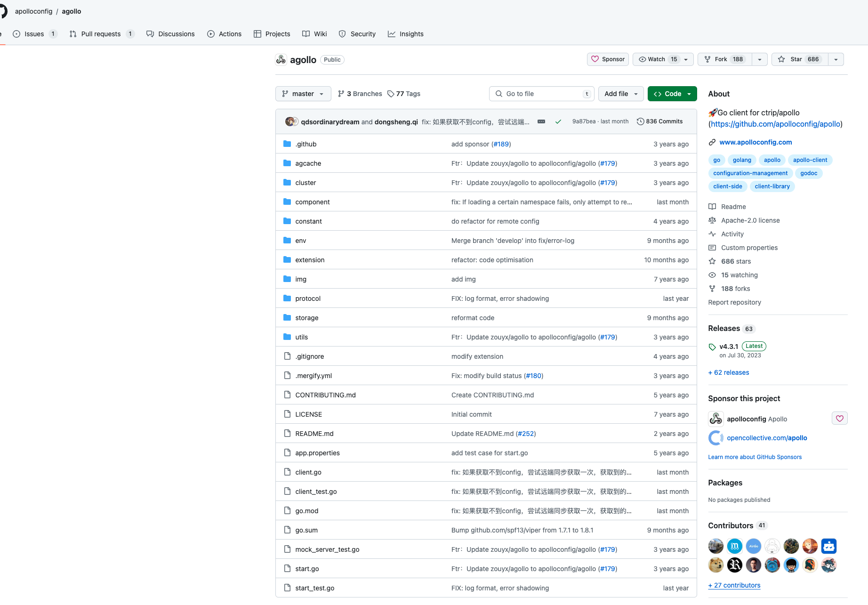Viewport: 868px width, 605px height.
Task: Click the agcache folder icon
Action: click(287, 163)
